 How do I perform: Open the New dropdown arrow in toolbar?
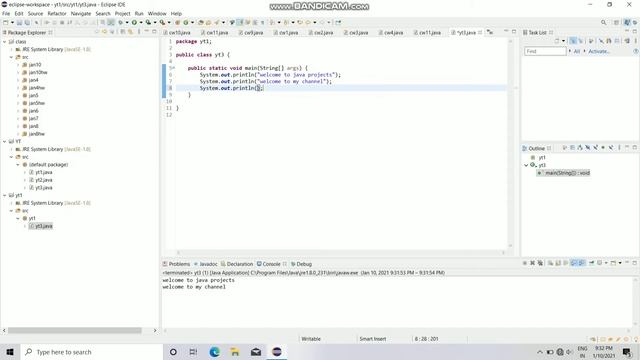tap(12, 22)
